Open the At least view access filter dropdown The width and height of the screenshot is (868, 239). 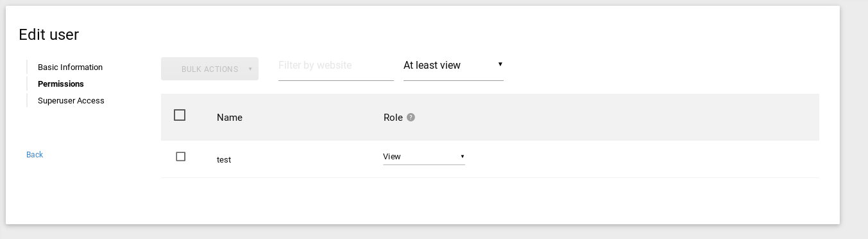pos(454,66)
